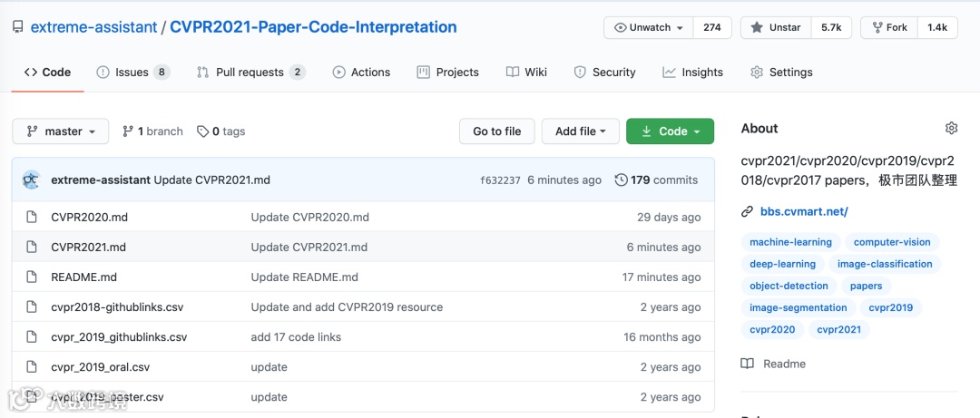Click the bbs.cvmart.net link icon
Image resolution: width=980 pixels, height=418 pixels.
click(x=748, y=211)
